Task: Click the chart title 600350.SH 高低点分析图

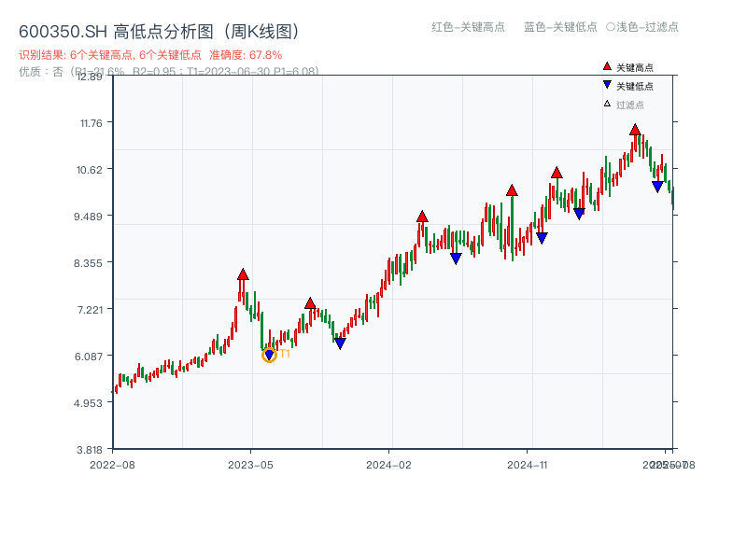Action: point(160,32)
